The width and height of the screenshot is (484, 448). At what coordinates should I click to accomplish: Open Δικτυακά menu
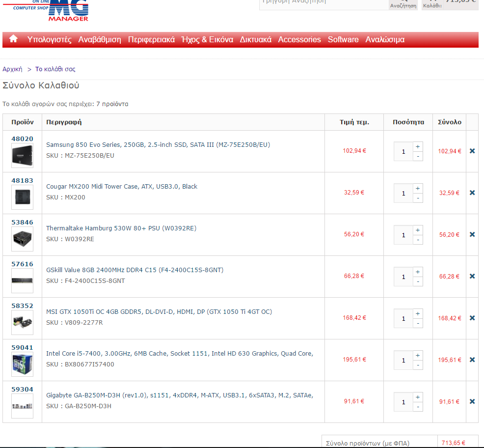256,40
